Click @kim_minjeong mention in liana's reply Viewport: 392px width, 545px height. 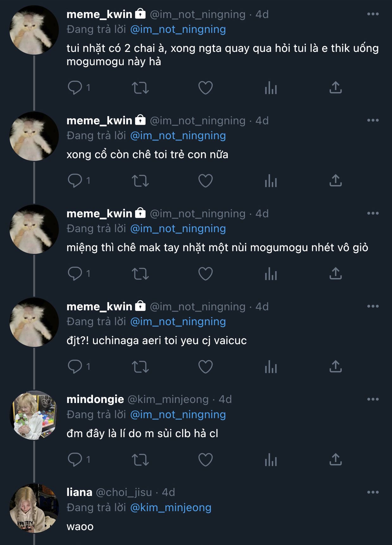point(171,507)
